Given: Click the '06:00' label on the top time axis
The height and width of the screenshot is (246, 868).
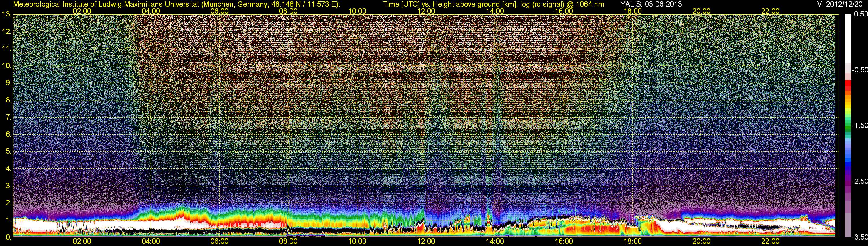Looking at the screenshot, I should pos(219,11).
